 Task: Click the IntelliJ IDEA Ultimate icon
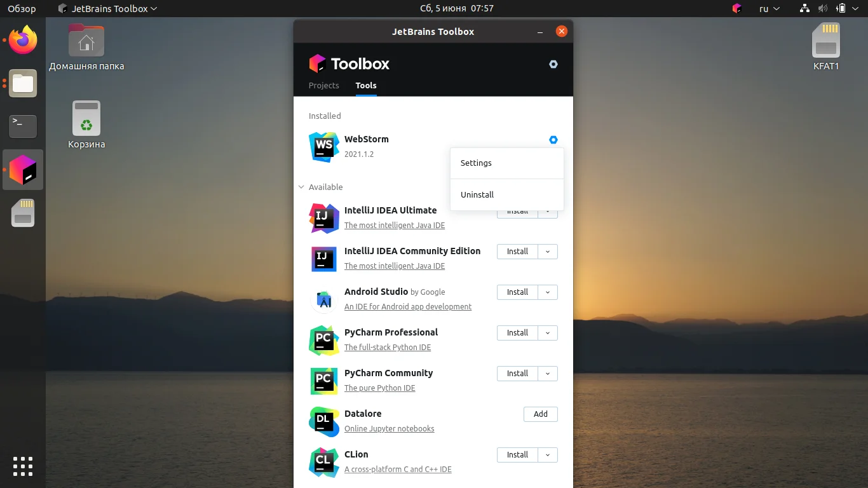(x=323, y=218)
